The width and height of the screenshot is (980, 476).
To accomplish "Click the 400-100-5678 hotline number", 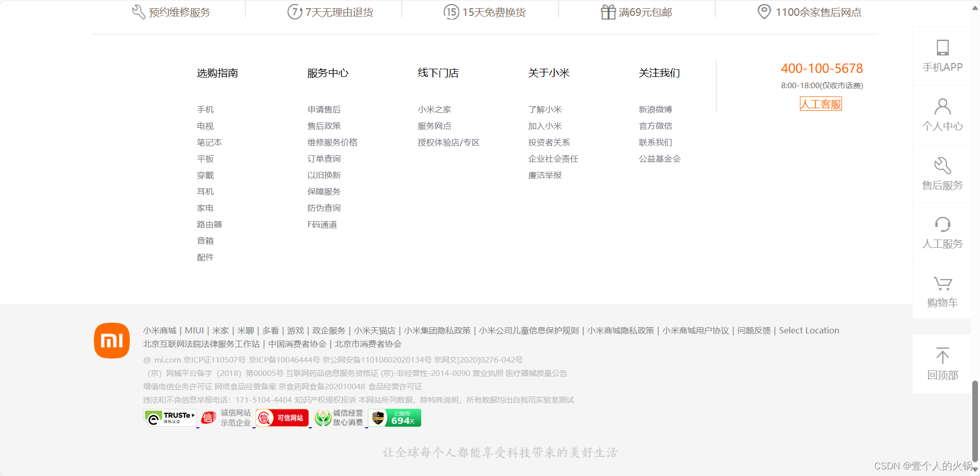I will 821,68.
